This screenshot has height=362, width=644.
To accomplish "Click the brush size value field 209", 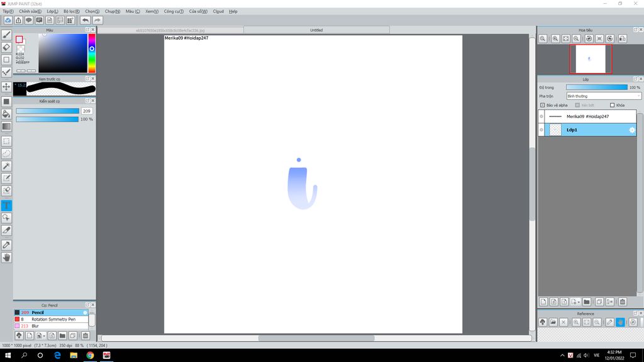I will point(86,111).
